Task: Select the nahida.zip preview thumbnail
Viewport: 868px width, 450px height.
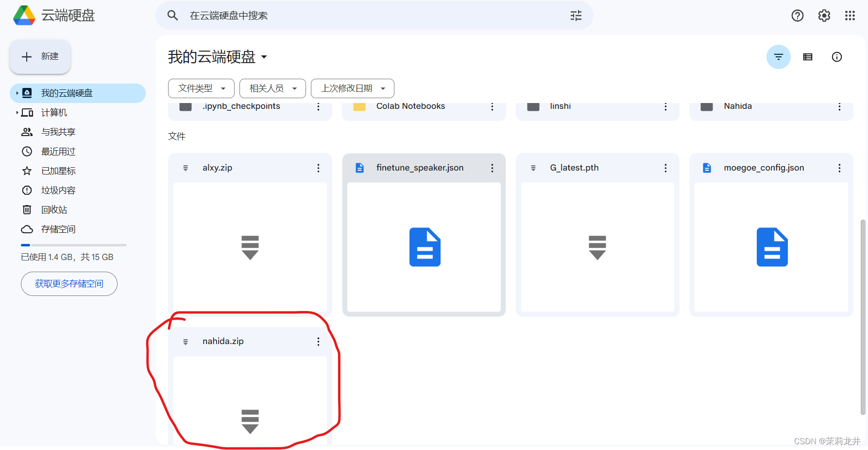Action: [250, 400]
